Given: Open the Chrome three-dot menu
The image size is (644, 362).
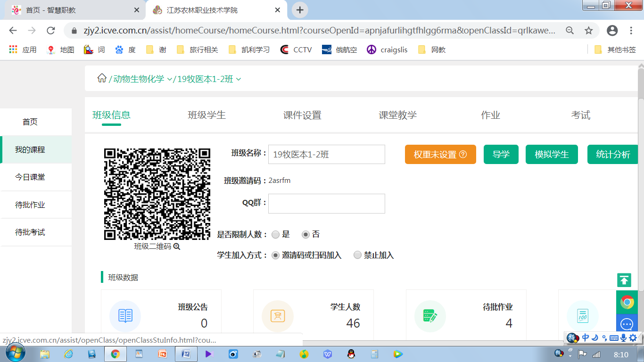Looking at the screenshot, I should tap(631, 31).
